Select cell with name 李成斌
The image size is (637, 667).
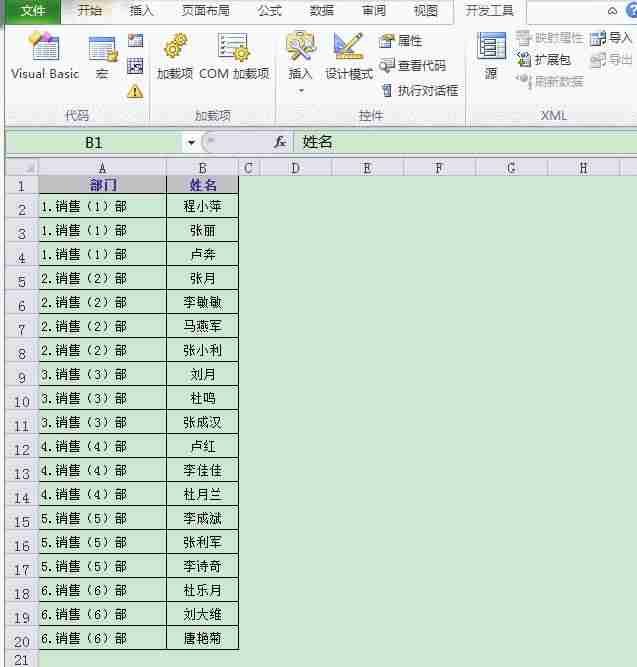(x=203, y=519)
